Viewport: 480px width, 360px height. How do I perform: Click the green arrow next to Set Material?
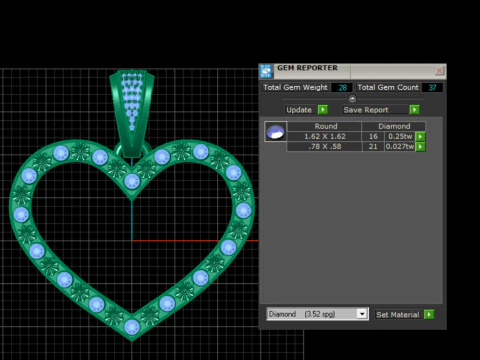pyautogui.click(x=429, y=314)
